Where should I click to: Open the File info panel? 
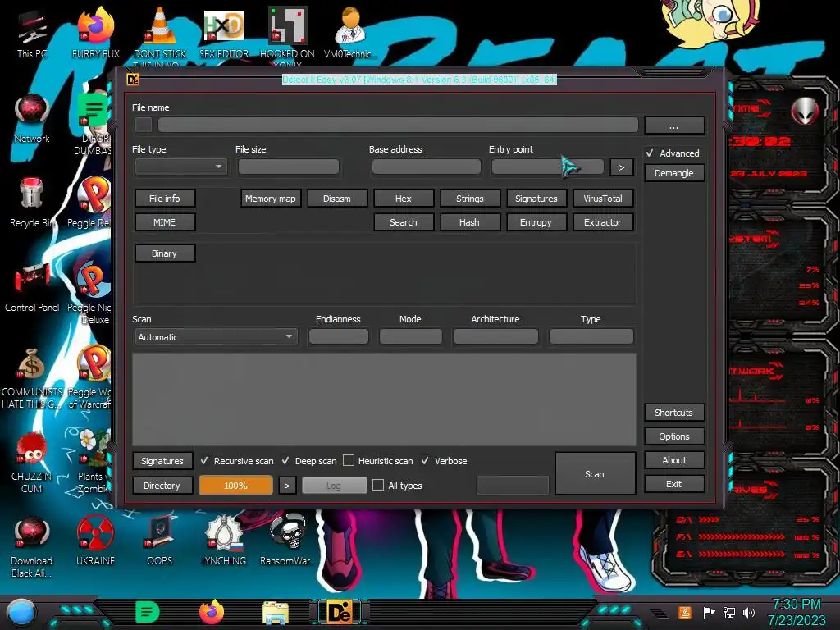[164, 199]
